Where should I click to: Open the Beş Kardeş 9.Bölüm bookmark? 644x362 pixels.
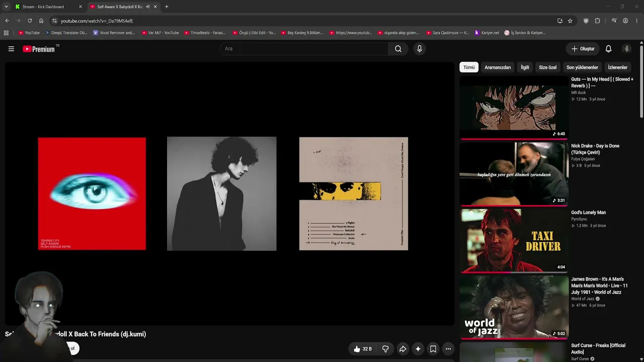click(302, 33)
